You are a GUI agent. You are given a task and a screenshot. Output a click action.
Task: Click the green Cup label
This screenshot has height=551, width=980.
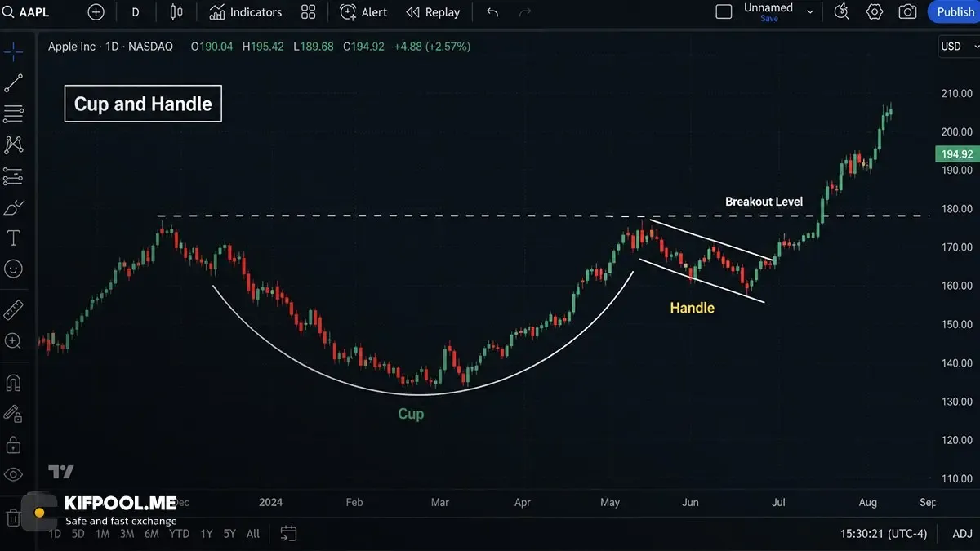click(411, 414)
